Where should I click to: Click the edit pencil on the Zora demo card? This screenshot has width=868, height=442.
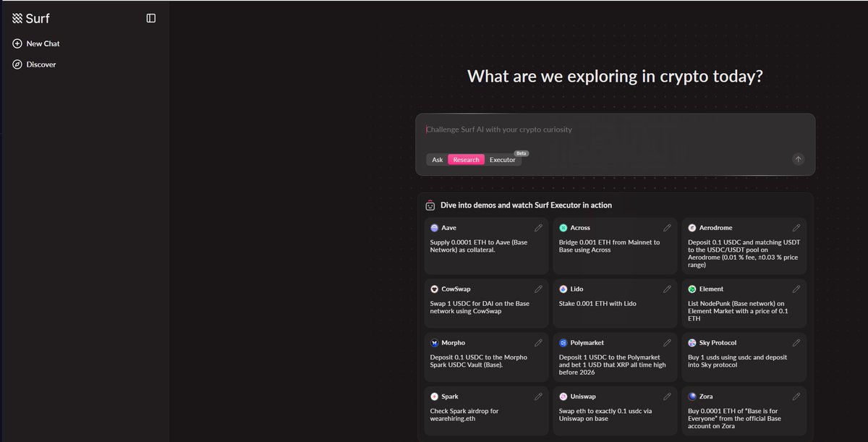[x=796, y=396]
